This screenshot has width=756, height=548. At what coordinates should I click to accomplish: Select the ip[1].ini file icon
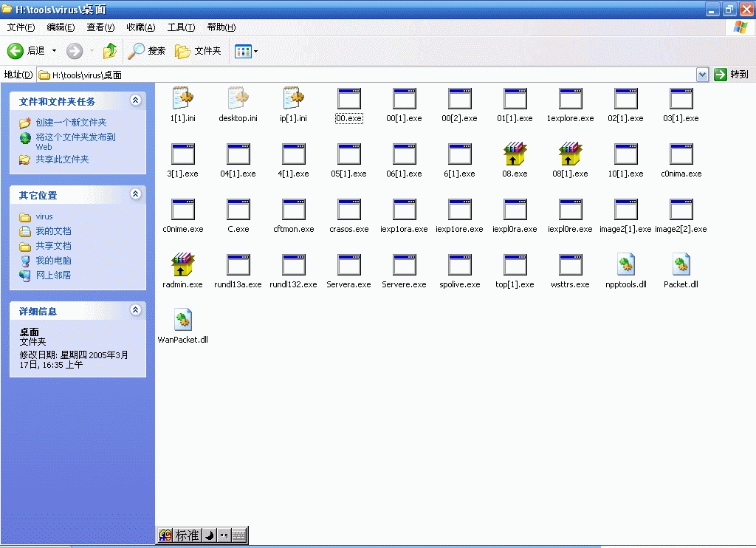pos(294,98)
